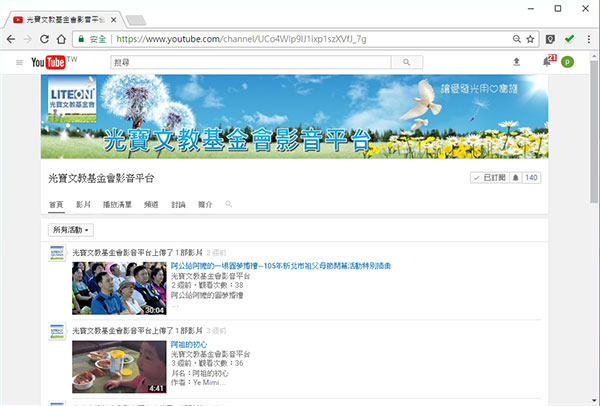Click the channel title 光寶文教基金會影音平台
600x406 pixels.
pos(101,178)
